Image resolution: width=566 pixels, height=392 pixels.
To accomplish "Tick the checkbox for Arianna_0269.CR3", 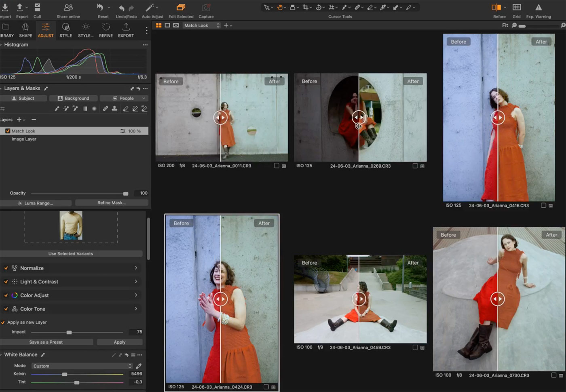I will point(415,166).
